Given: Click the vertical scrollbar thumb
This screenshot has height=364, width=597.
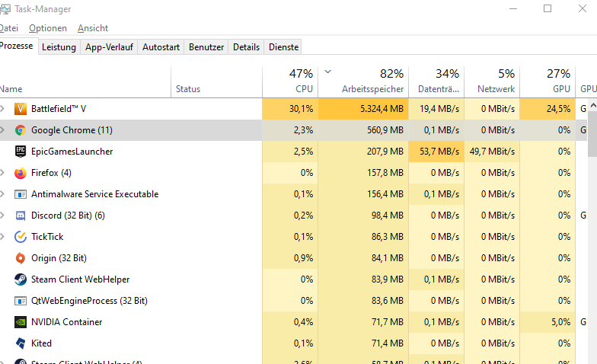Looking at the screenshot, I should (x=592, y=134).
